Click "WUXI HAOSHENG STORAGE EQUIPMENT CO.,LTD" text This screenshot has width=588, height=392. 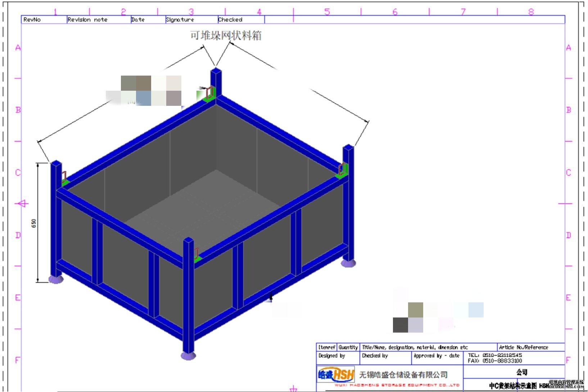point(397,385)
